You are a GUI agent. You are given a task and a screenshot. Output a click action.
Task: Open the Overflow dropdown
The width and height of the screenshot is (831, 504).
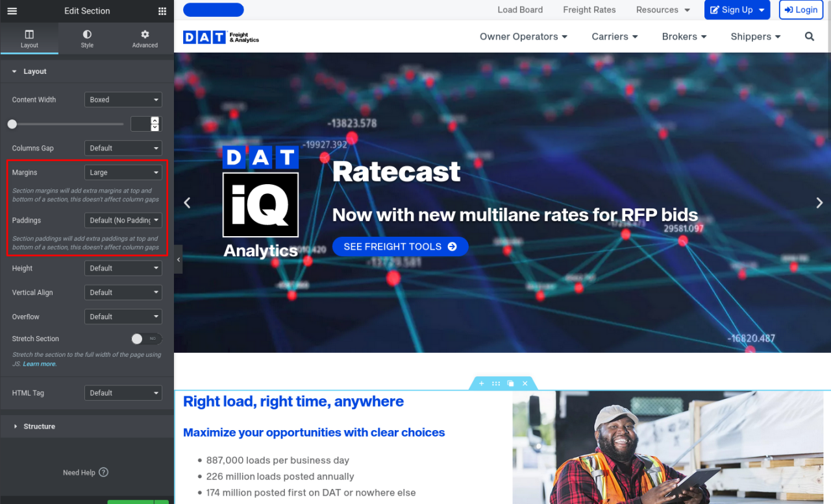click(x=123, y=317)
